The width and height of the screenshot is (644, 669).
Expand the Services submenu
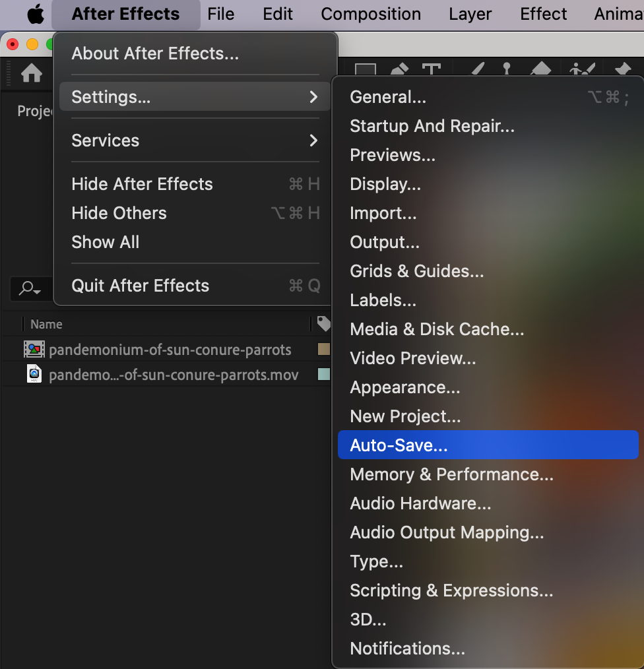click(x=195, y=141)
